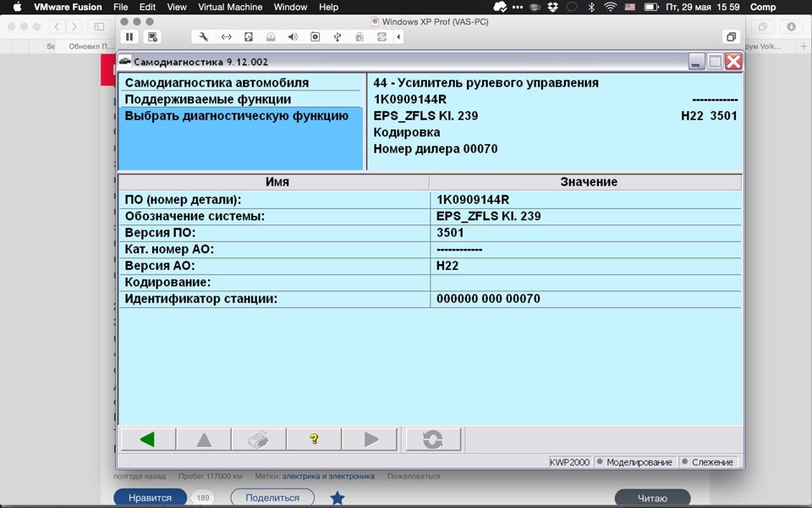This screenshot has width=812, height=508.
Task: Click the 'Пожаловаться' link on webpage
Action: (x=414, y=476)
